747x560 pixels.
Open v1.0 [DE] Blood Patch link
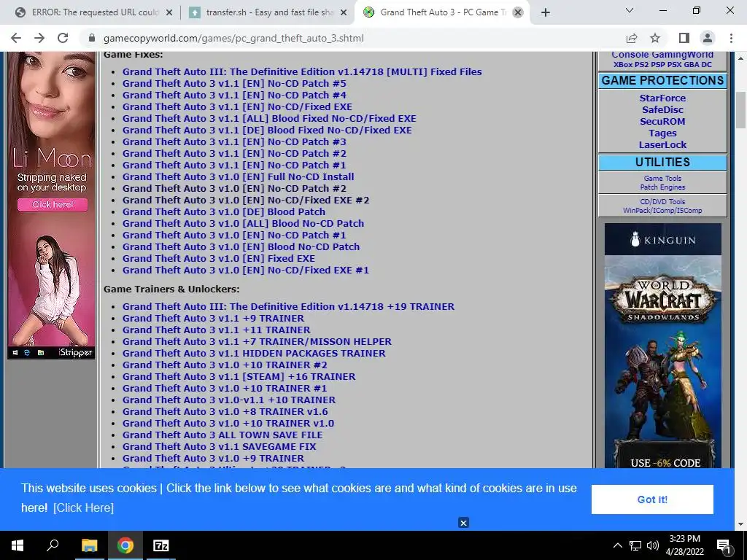(x=224, y=212)
